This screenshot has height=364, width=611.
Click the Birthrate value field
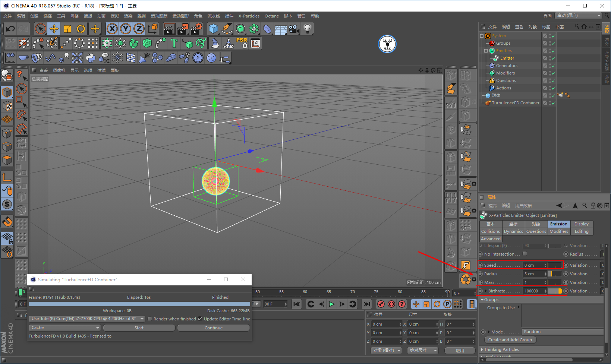click(x=534, y=291)
